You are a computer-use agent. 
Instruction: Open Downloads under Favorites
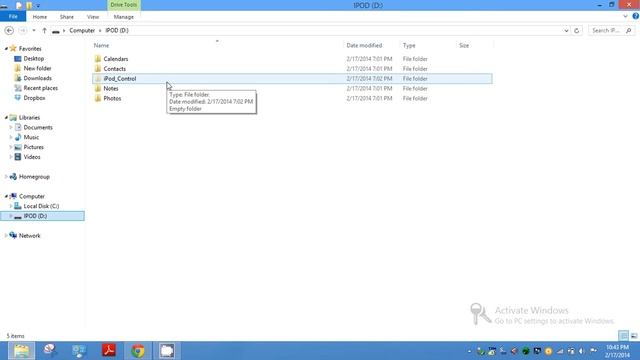pyautogui.click(x=38, y=78)
